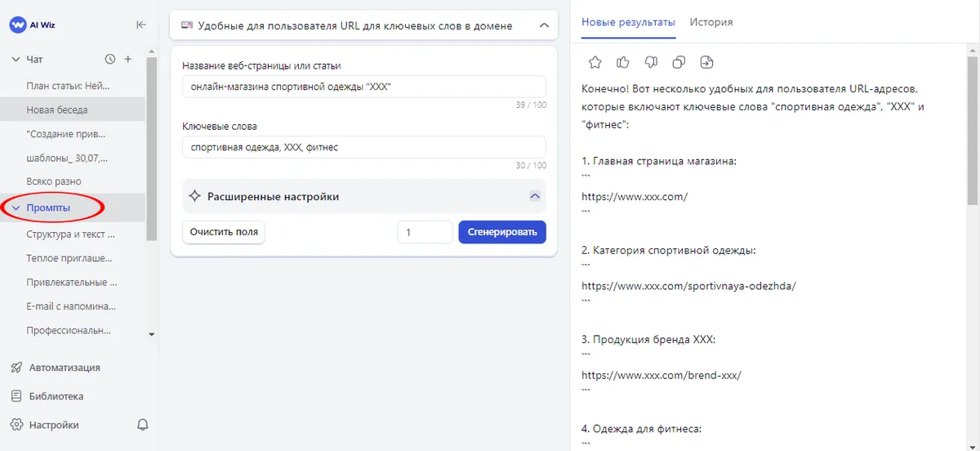The image size is (980, 451).
Task: Open Библиотека menu item
Action: coord(56,396)
